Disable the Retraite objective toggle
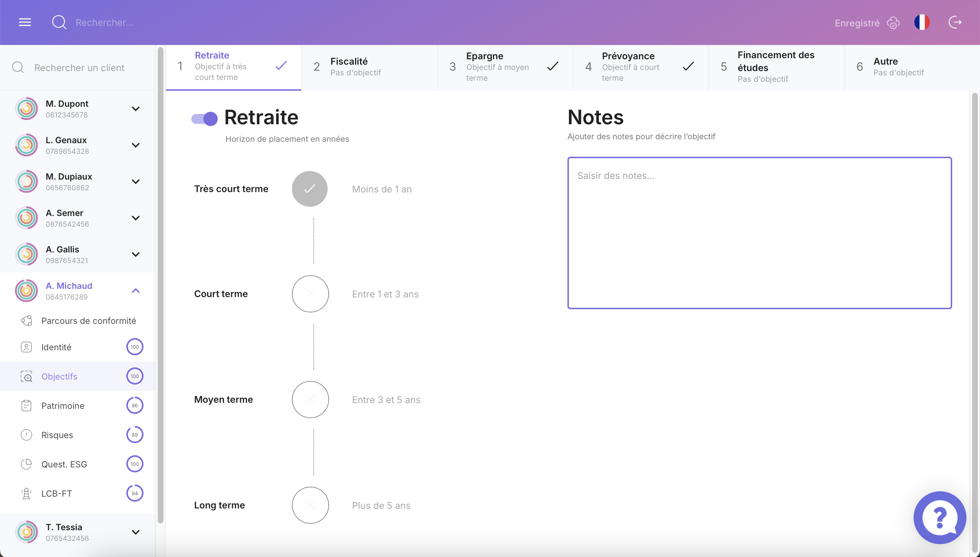 pos(204,119)
